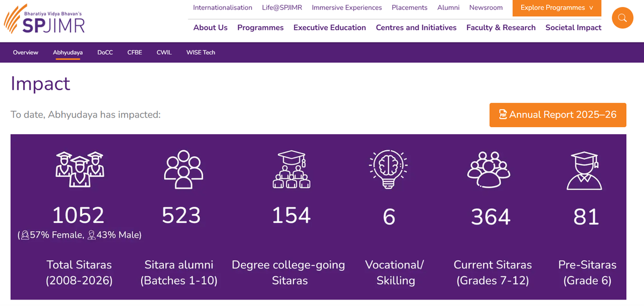The width and height of the screenshot is (644, 306).
Task: Switch to the Overview tab
Action: coord(26,53)
